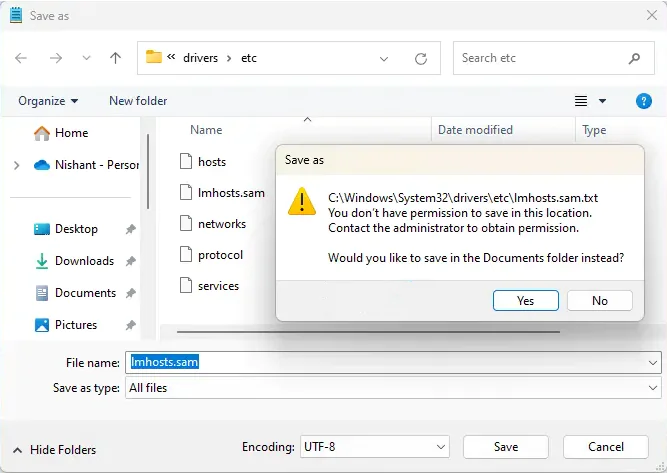Open the Downloads folder in sidebar
The height and width of the screenshot is (473, 667).
click(x=84, y=261)
